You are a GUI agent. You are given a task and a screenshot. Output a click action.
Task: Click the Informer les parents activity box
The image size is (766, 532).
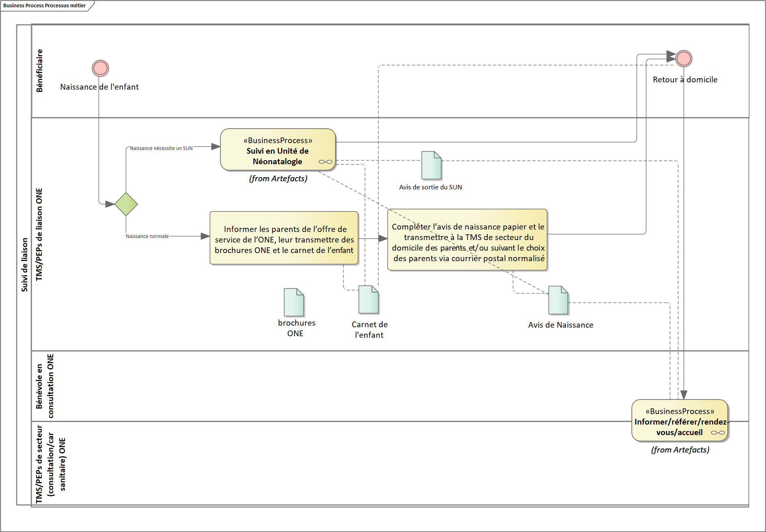click(284, 238)
